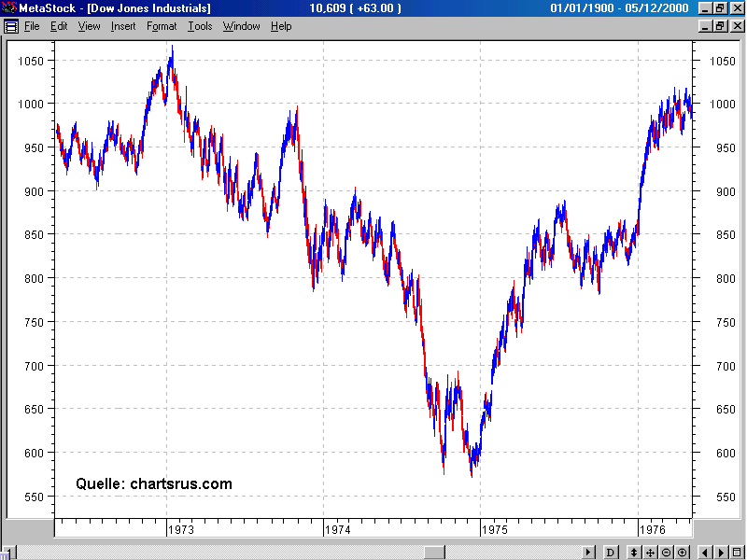Open the Window menu
747x560 pixels.
241,26
